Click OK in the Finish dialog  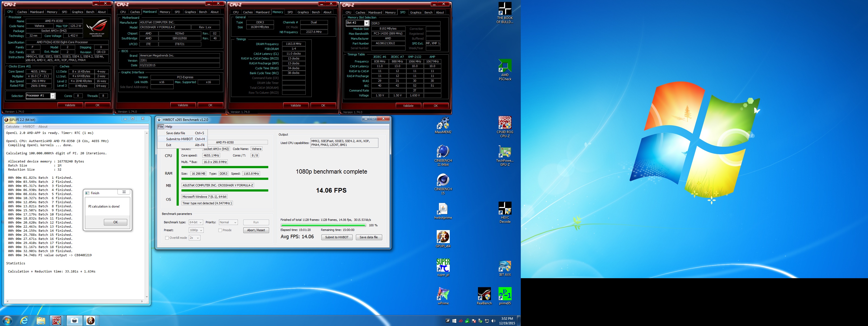[115, 222]
